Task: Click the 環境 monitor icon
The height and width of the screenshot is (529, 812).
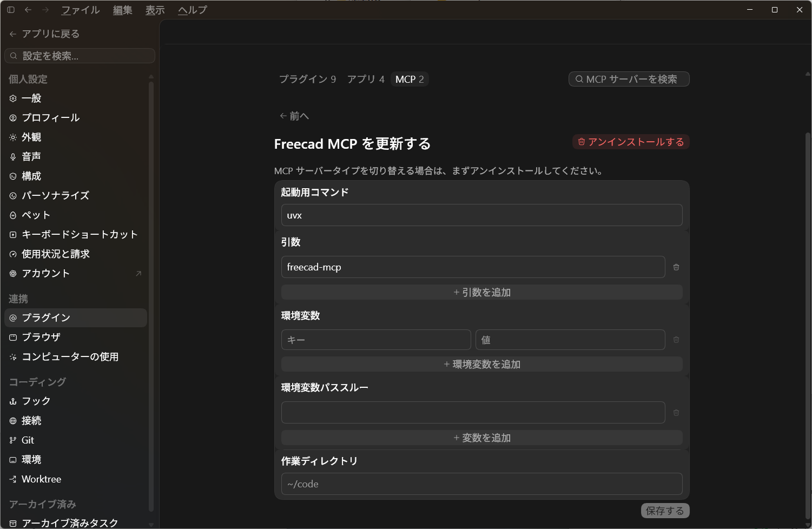Action: [x=13, y=459]
